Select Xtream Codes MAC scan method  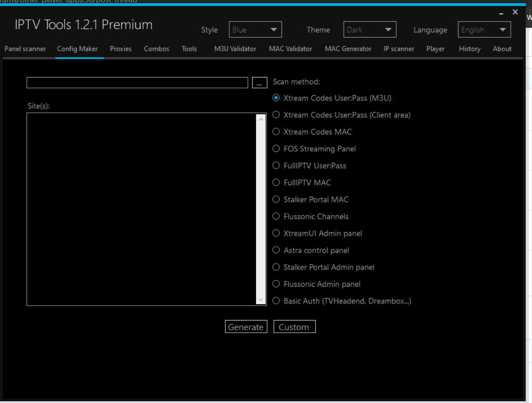click(276, 132)
